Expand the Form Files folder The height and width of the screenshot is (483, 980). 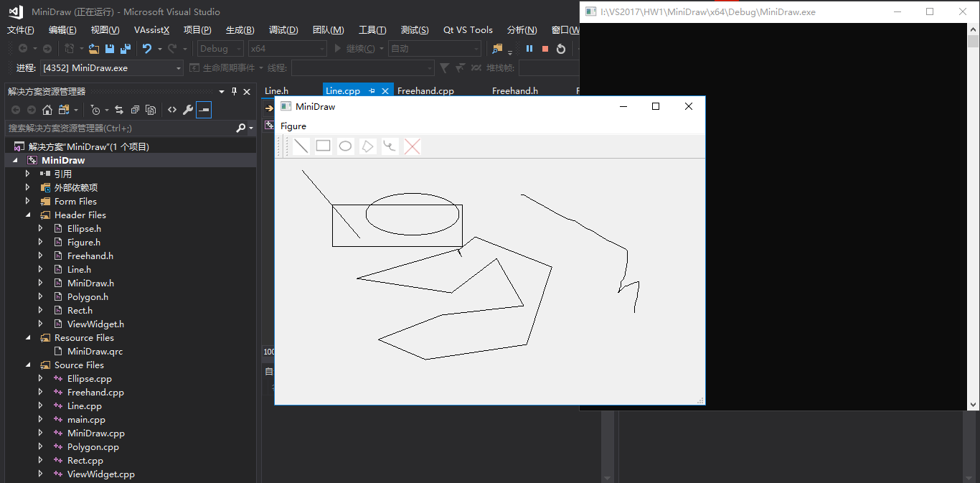[28, 202]
